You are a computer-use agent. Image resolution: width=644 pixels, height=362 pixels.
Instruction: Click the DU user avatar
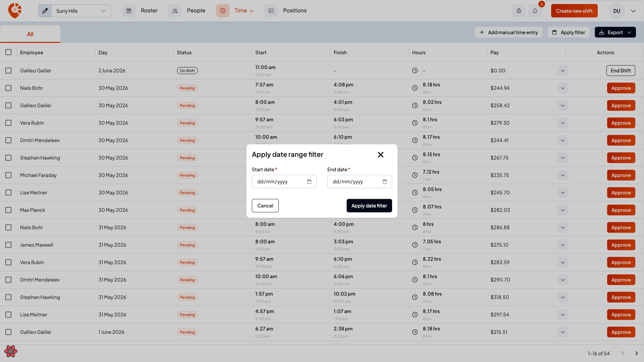click(x=616, y=11)
